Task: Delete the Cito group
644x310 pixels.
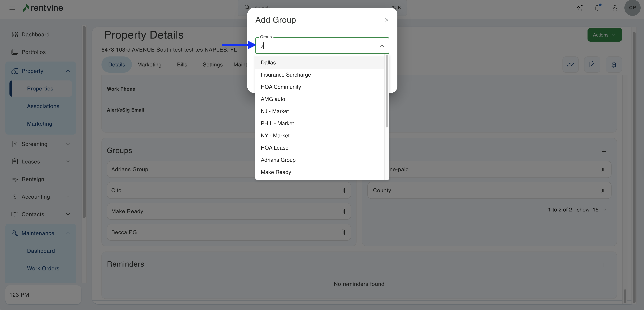Action: (x=342, y=190)
